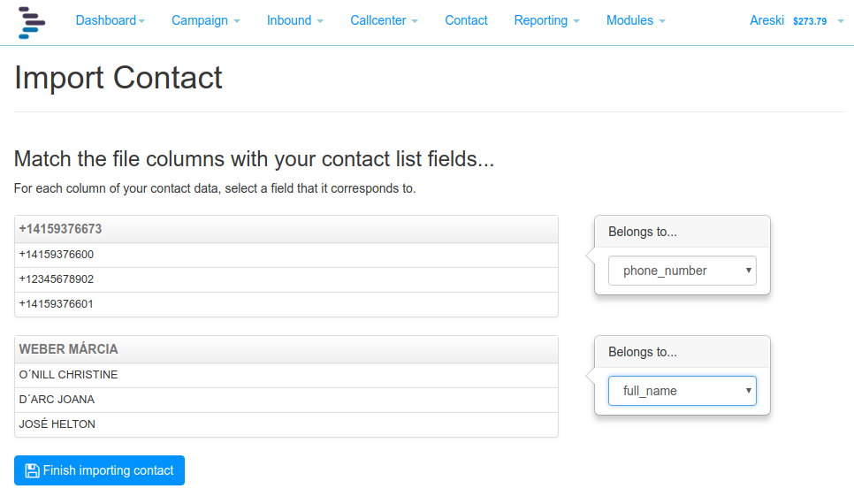Select the +14159376673 header row

coord(286,229)
